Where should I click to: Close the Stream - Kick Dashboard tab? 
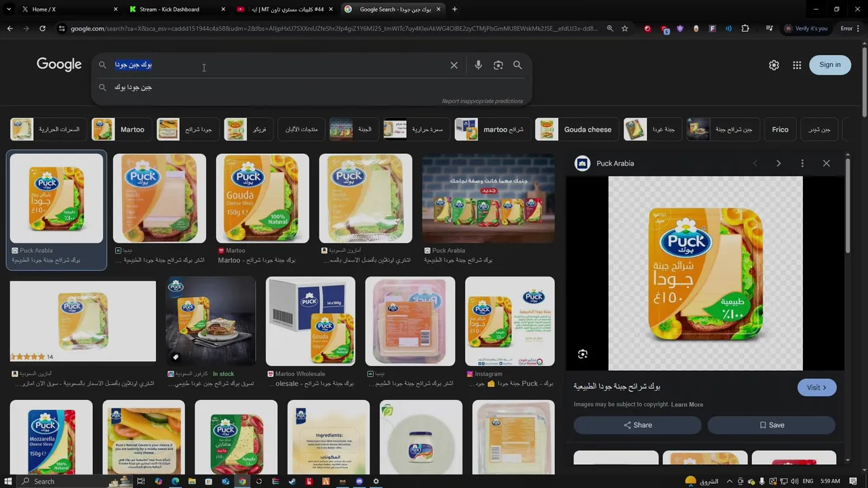coord(223,9)
